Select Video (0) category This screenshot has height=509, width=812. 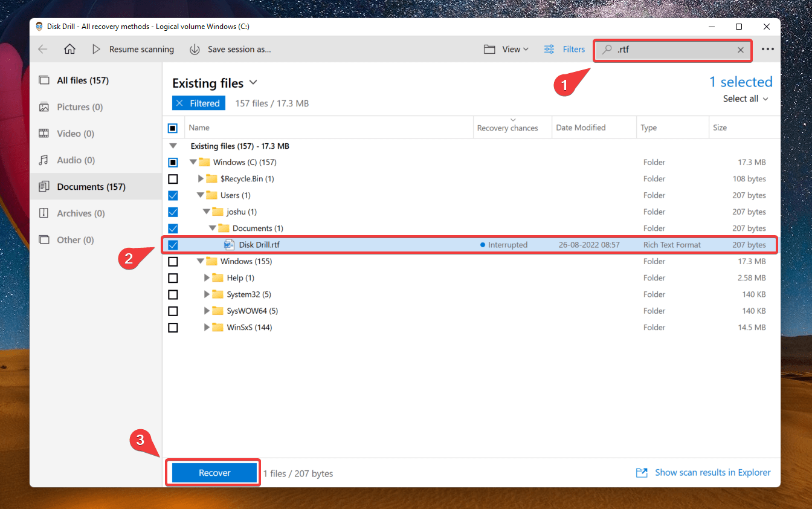click(96, 134)
